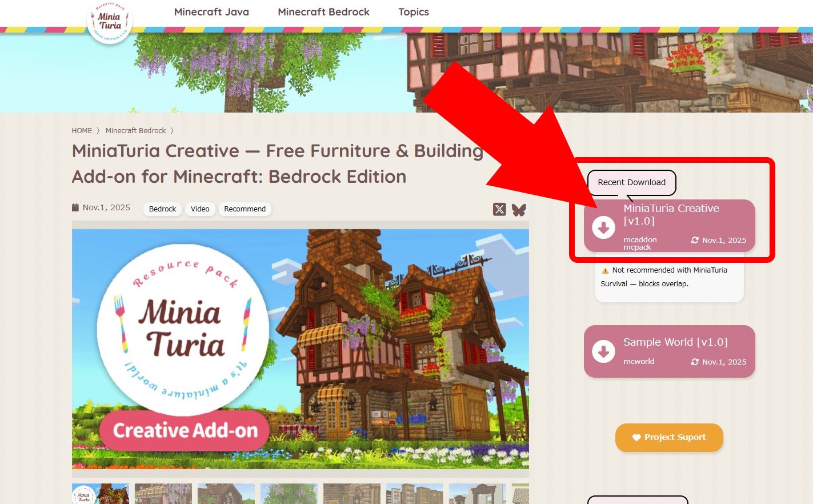The width and height of the screenshot is (813, 504).
Task: Click MiniaTuria Creative download arrow icon
Action: pos(603,227)
